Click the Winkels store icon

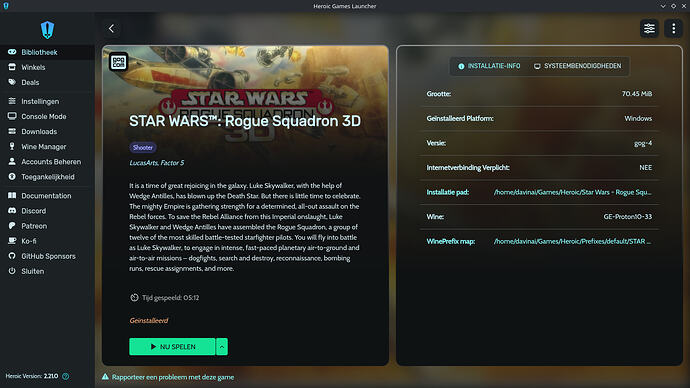12,67
